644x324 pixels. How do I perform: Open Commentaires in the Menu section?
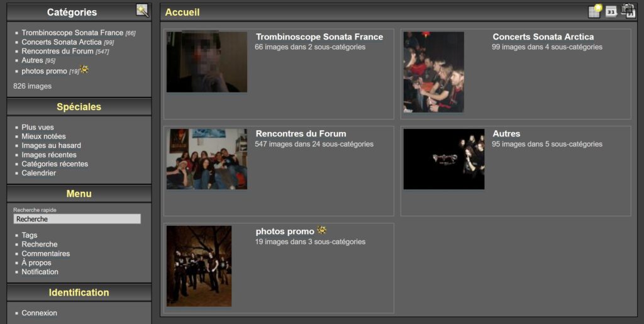45,254
